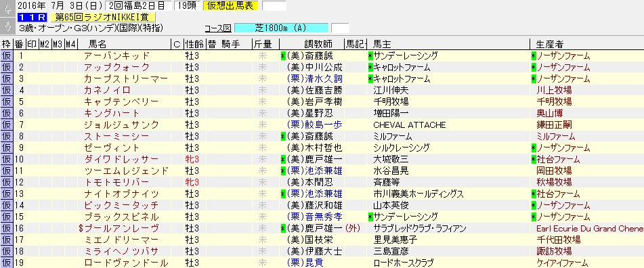This screenshot has width=644, height=268.
Task: Click green marker beside trainer 斎藤誠 row 8
Action: point(282,136)
